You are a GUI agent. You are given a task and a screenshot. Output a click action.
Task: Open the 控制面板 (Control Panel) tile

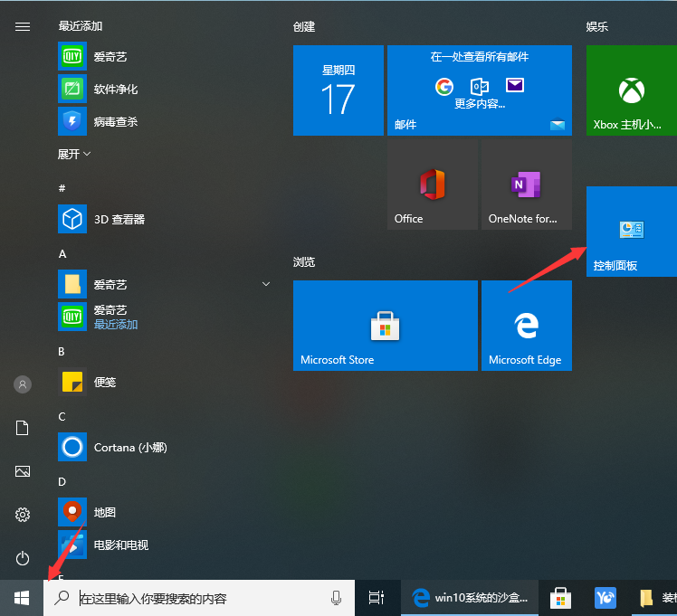click(631, 232)
